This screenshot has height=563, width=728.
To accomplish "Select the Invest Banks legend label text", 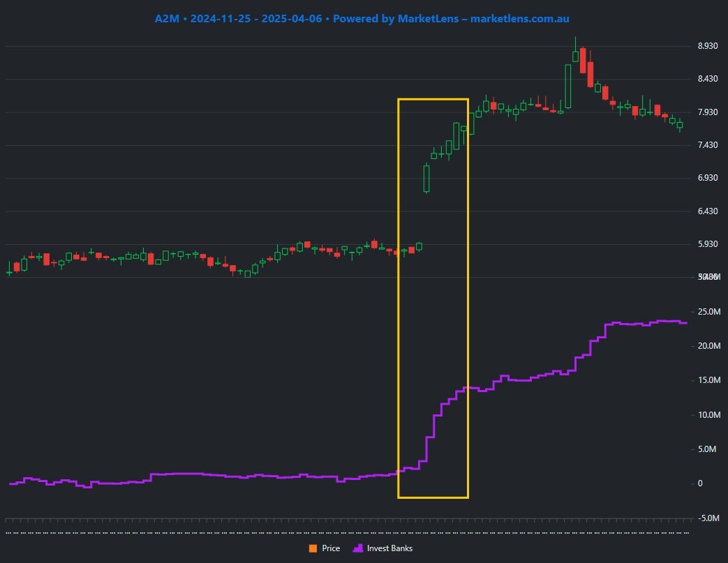I will [x=389, y=548].
